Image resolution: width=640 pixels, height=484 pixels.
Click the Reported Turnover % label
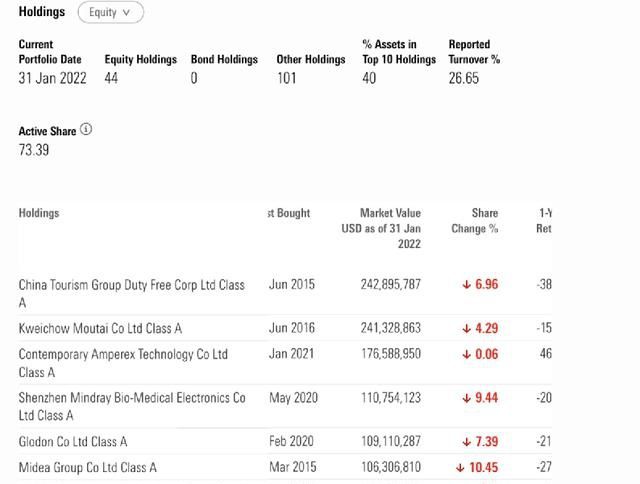(474, 52)
